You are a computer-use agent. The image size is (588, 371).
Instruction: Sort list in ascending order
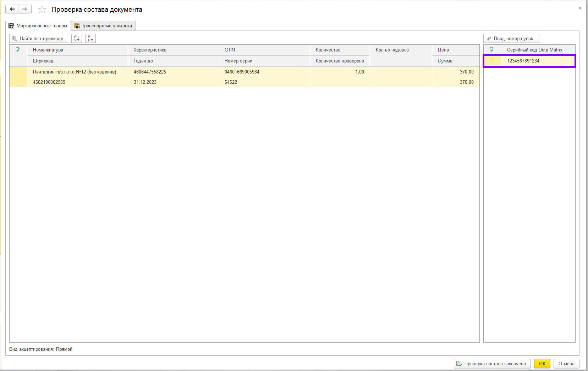pyautogui.click(x=77, y=38)
